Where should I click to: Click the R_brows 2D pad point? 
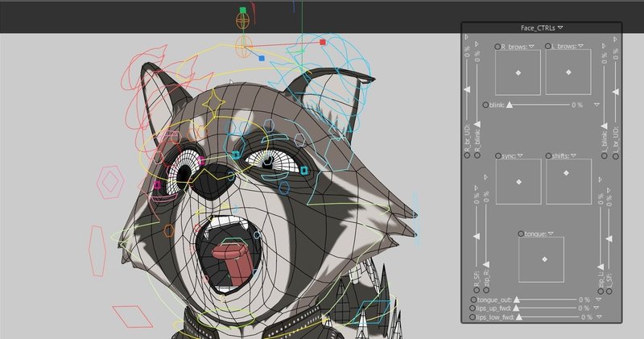[518, 72]
